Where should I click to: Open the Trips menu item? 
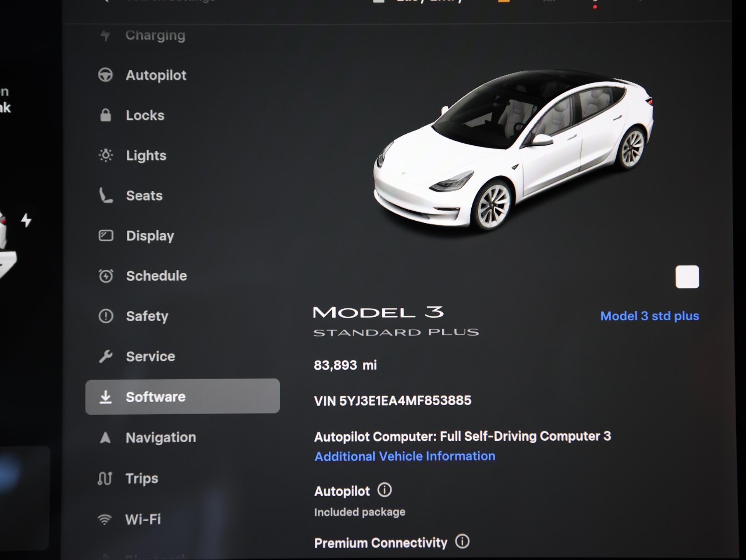(141, 478)
